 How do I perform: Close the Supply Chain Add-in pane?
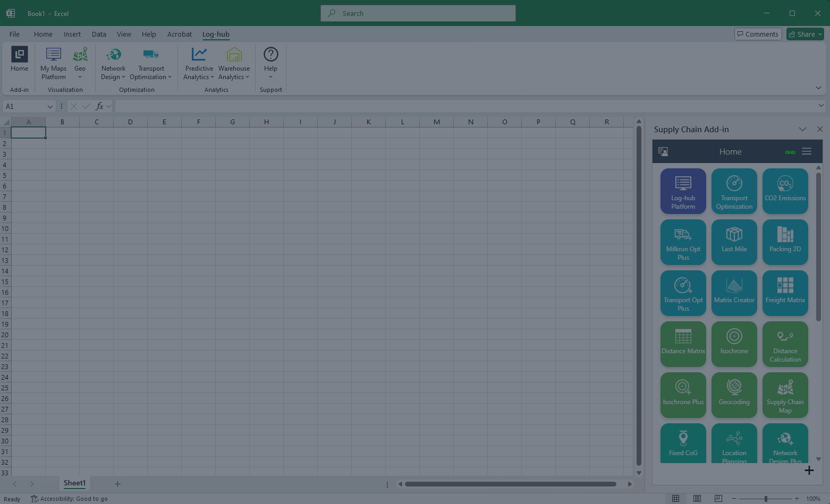pos(820,129)
